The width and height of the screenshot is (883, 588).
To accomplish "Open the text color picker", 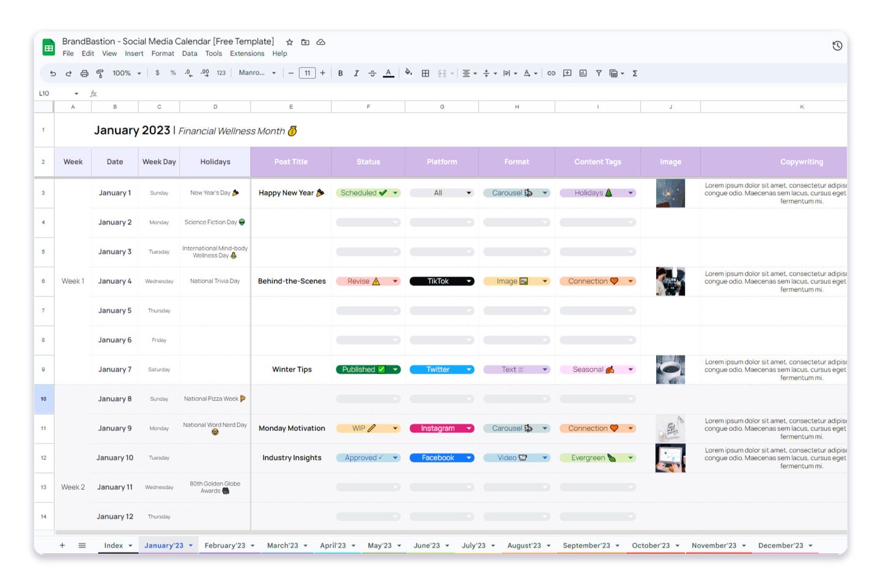I will point(388,73).
